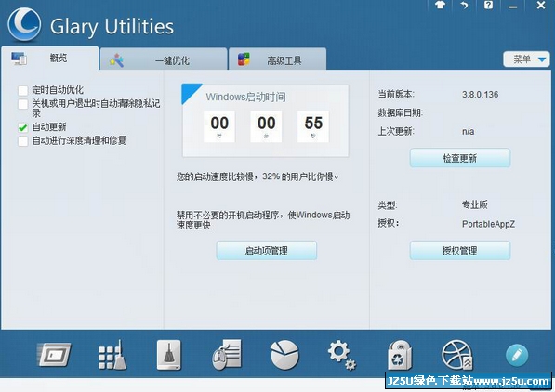Uncheck the 自动更新 checkbox

23,127
